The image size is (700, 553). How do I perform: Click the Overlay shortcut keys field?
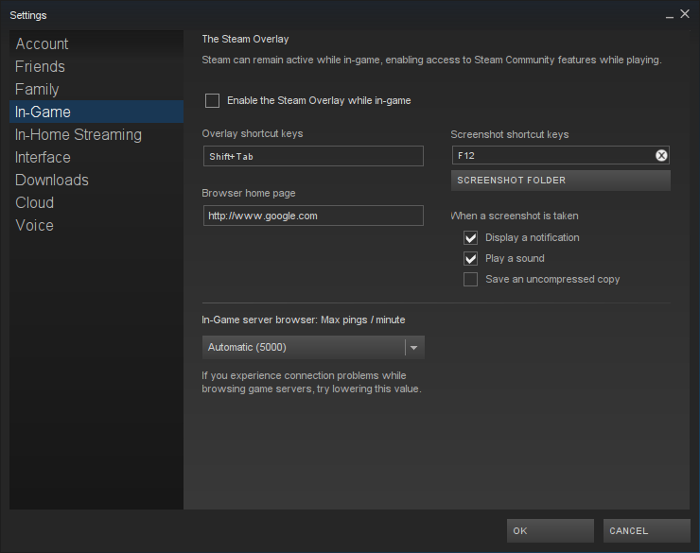(x=313, y=156)
